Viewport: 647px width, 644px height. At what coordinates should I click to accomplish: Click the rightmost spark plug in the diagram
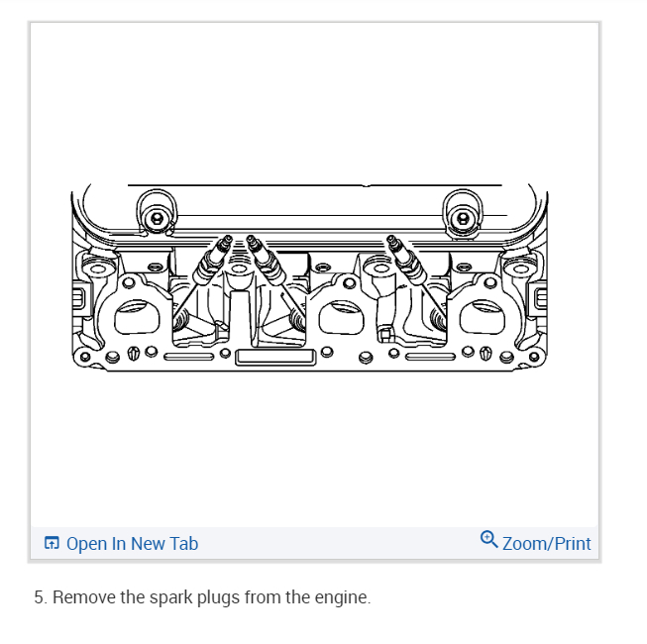(405, 259)
